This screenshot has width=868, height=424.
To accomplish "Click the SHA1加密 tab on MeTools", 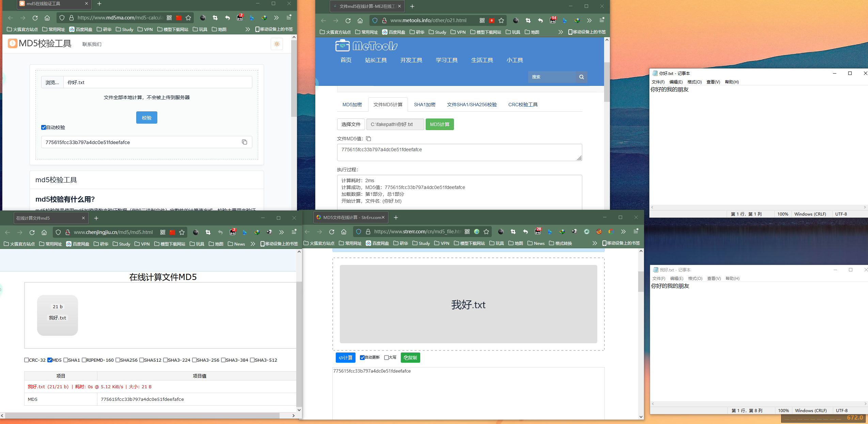I will (x=424, y=105).
